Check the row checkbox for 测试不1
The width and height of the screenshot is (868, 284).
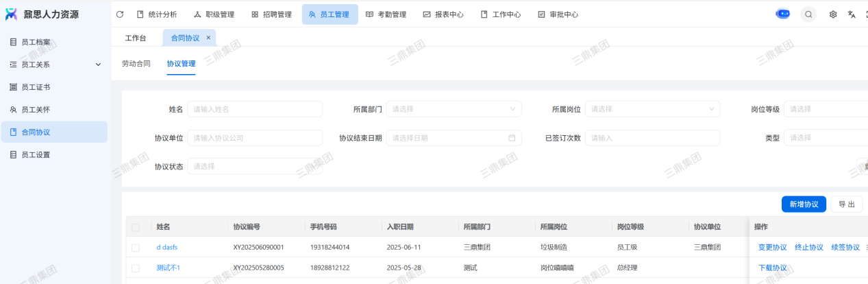(136, 268)
